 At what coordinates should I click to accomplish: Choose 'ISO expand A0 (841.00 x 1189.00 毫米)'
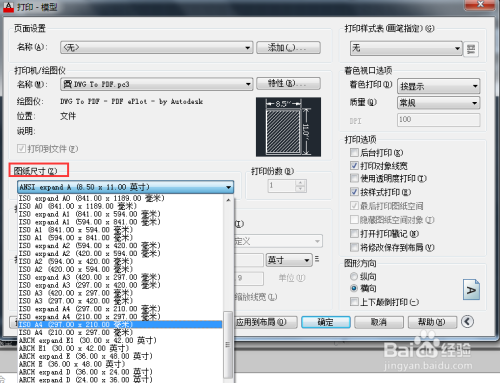pos(120,198)
